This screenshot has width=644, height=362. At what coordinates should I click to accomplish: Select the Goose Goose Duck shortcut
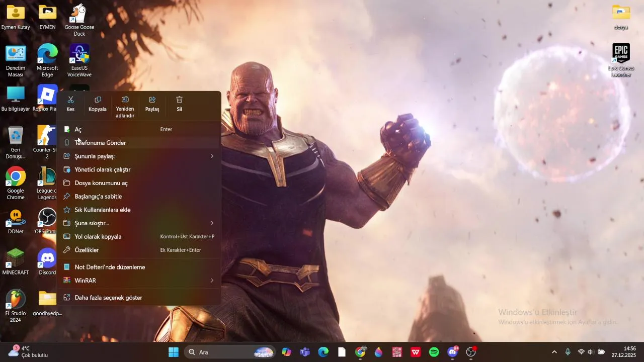(x=79, y=20)
